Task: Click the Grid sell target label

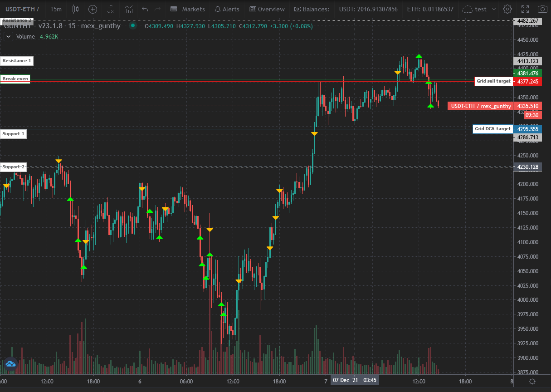Action: pos(493,81)
